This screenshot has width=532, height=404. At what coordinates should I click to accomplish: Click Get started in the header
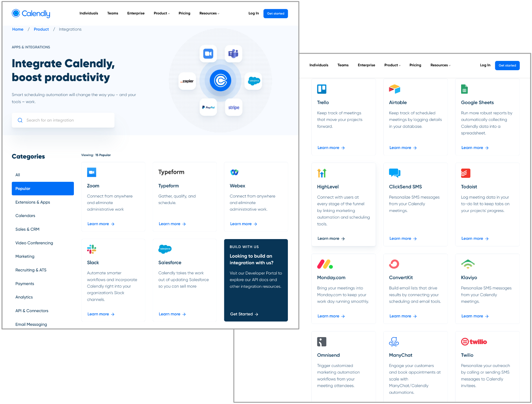pos(275,14)
